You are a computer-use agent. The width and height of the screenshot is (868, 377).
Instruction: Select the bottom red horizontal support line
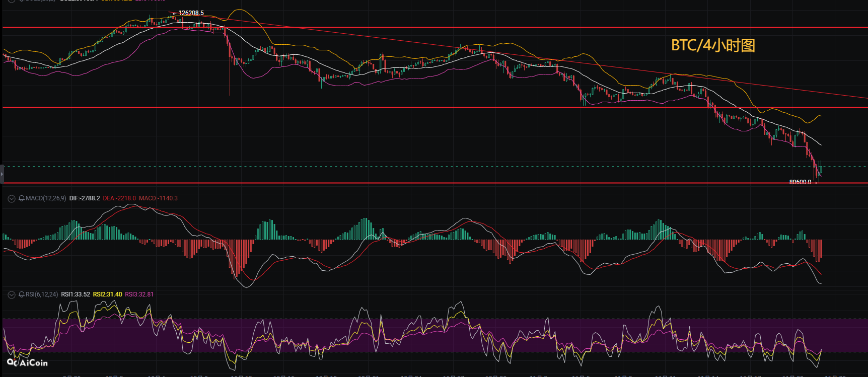[403, 183]
